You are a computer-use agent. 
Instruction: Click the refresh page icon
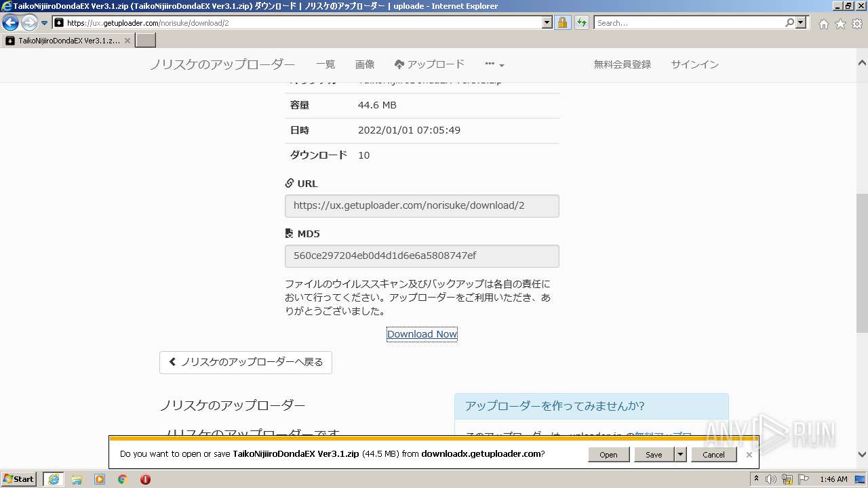click(x=581, y=23)
